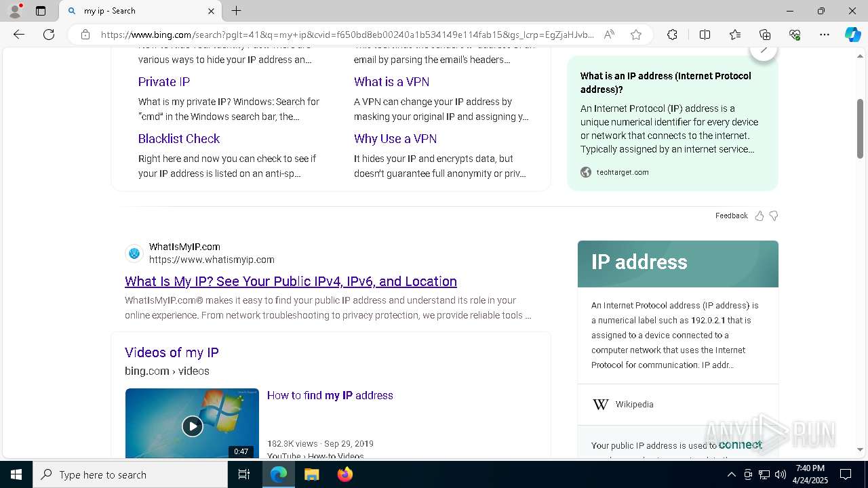The image size is (868, 488).
Task: Open a new tab with plus button
Action: tap(236, 11)
